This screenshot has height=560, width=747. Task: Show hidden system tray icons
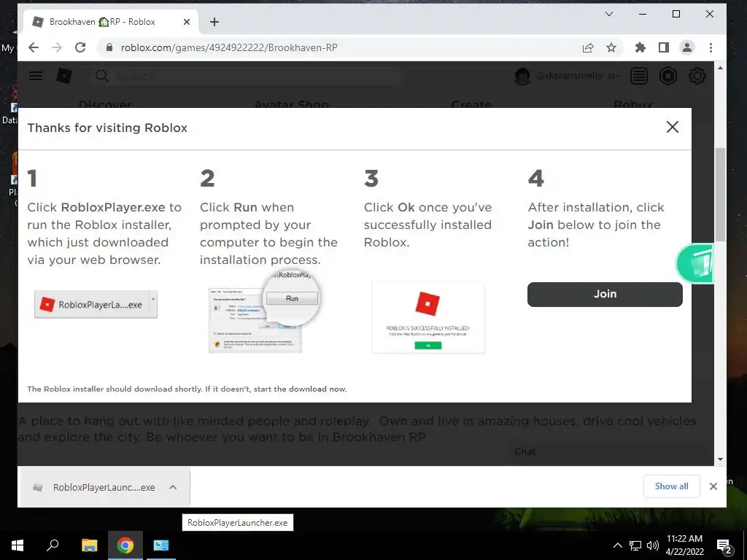pos(617,545)
